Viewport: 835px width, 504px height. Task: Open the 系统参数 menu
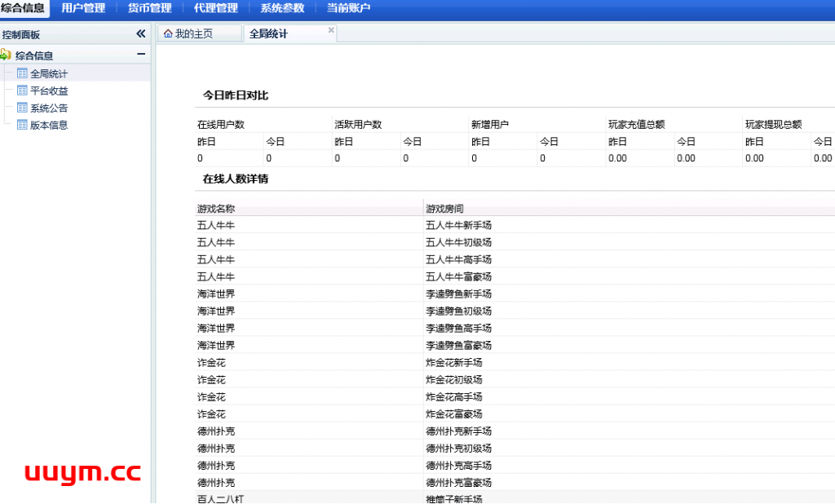[x=282, y=8]
